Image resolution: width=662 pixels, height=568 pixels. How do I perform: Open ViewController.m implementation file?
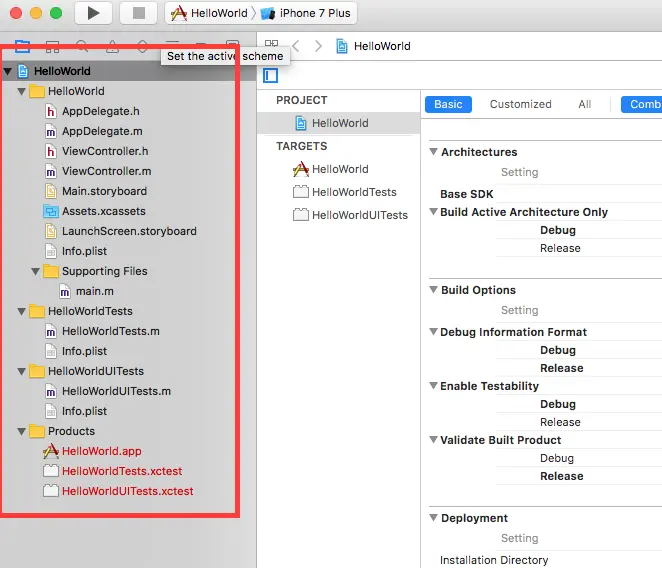coord(98,171)
